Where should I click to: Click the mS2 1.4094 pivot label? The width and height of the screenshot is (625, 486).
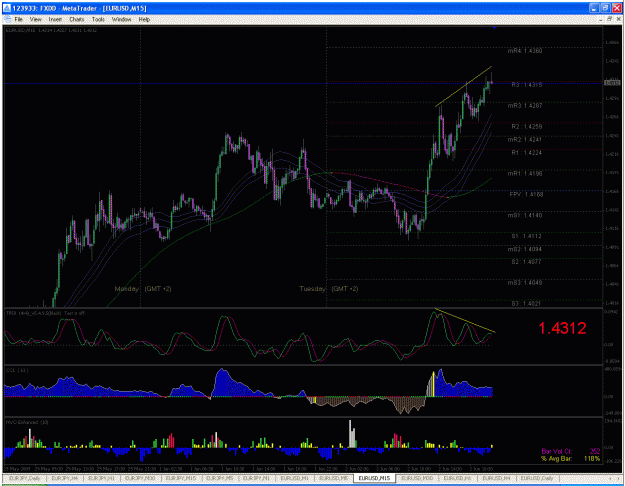click(525, 249)
